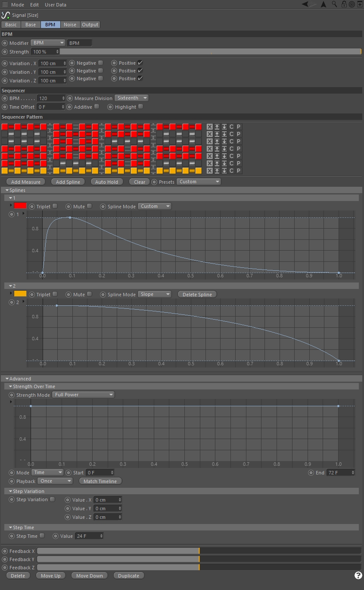Click the keyframe dot beside Modifier
Viewport: 364px width, 590px height.
[5, 43]
